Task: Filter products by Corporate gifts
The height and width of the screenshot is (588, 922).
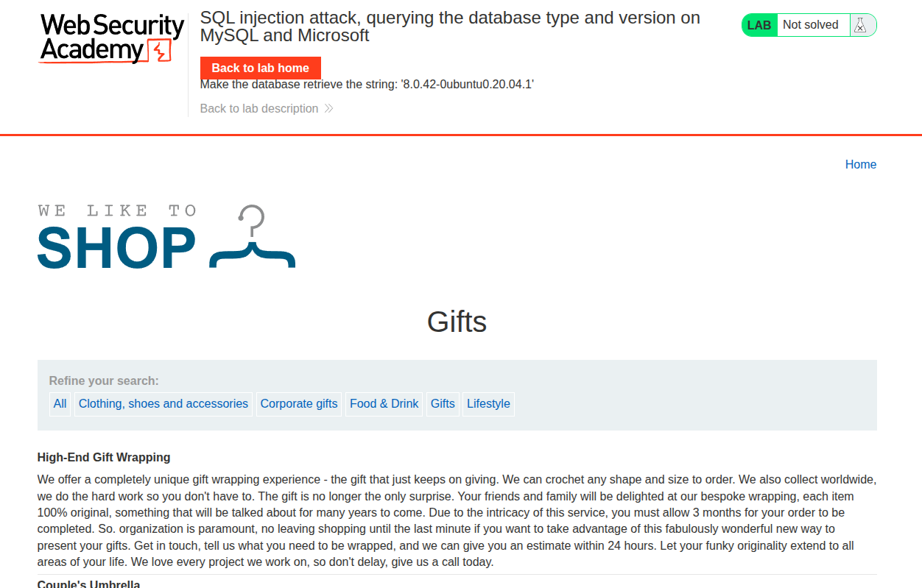Action: [x=299, y=404]
